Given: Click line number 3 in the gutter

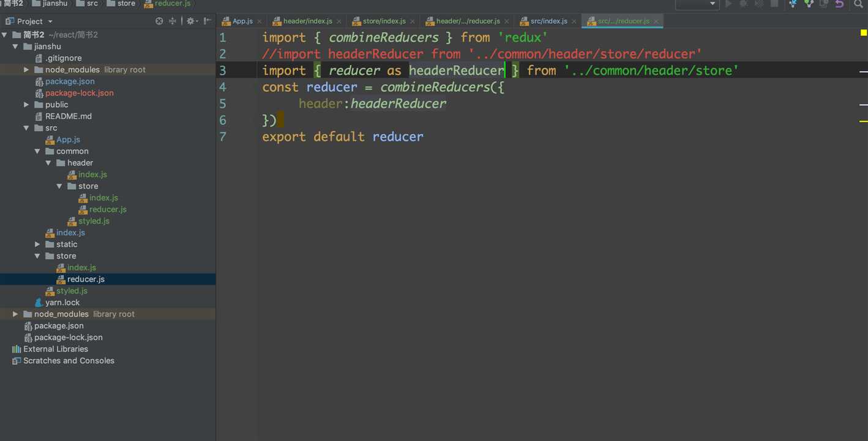Looking at the screenshot, I should [223, 70].
